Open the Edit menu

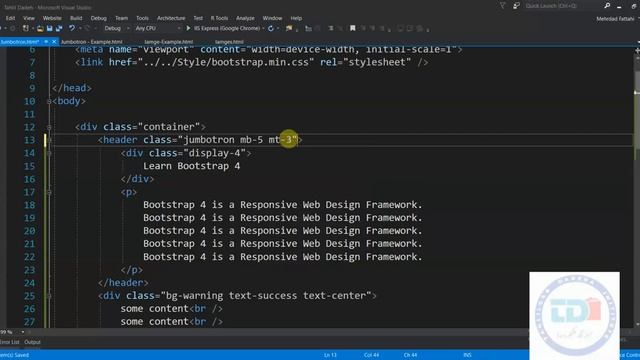click(10, 18)
